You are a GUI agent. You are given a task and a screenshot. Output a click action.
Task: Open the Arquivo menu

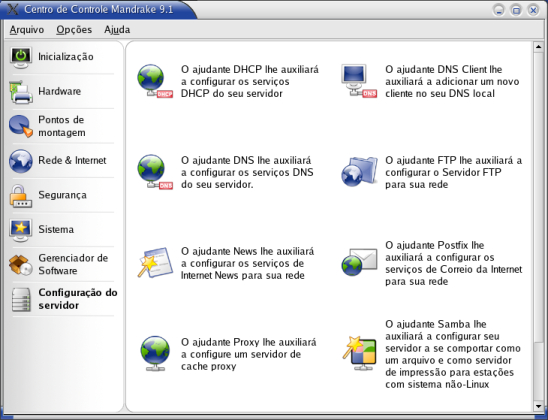pos(27,30)
